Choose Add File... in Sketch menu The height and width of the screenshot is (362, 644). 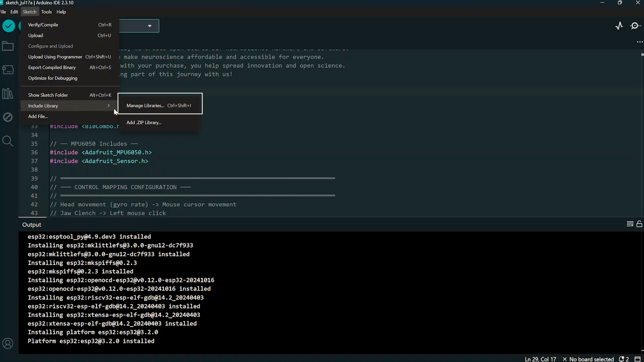point(70,116)
